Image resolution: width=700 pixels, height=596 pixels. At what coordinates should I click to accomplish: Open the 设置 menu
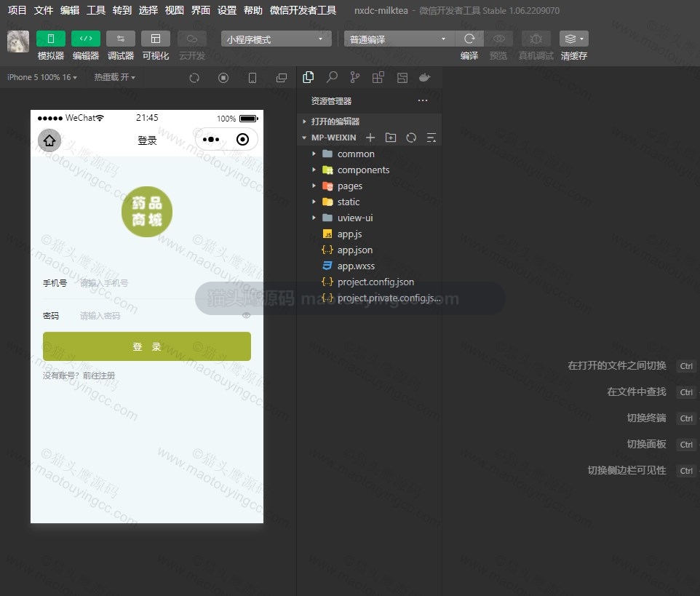[x=227, y=10]
